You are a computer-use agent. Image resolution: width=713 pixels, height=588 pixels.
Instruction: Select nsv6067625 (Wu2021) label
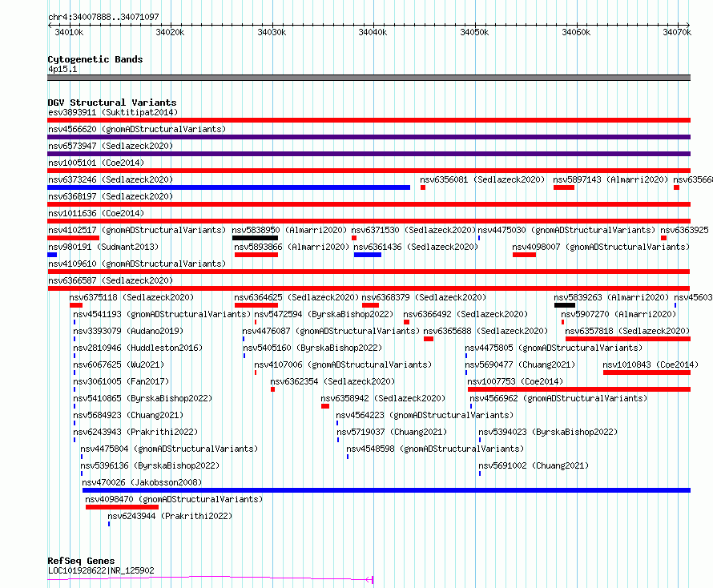click(x=119, y=364)
